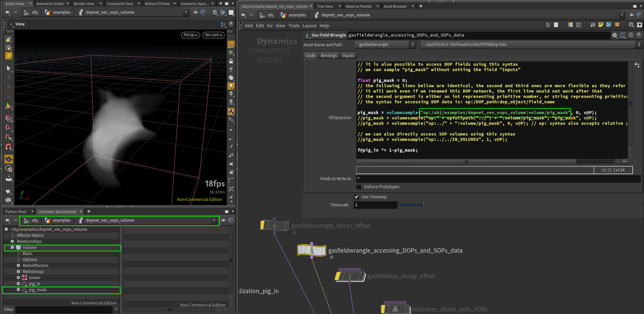
Task: Open the Persp viewport dropdown
Action: (191, 35)
